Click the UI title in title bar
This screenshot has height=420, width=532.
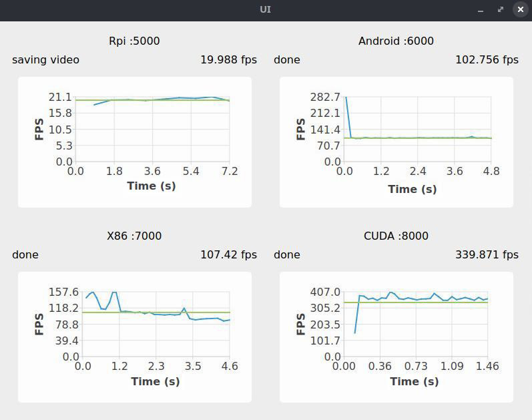(x=266, y=9)
